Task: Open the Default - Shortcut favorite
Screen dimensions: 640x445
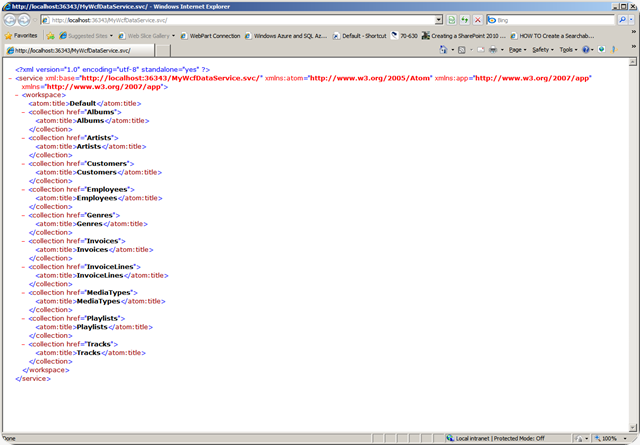Action: point(360,36)
